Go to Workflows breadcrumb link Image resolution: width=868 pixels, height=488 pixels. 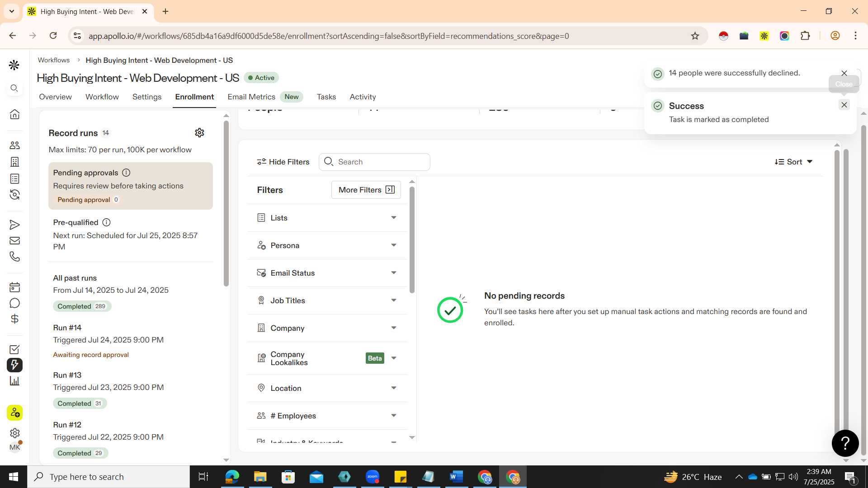[53, 60]
